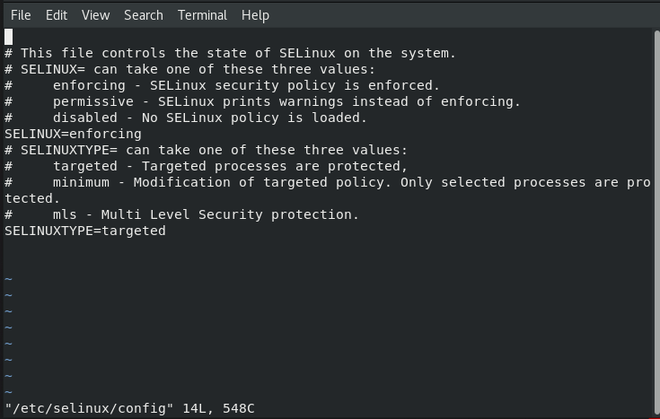Click the SELINUXTYPE=targeted line
660x419 pixels.
coord(85,231)
